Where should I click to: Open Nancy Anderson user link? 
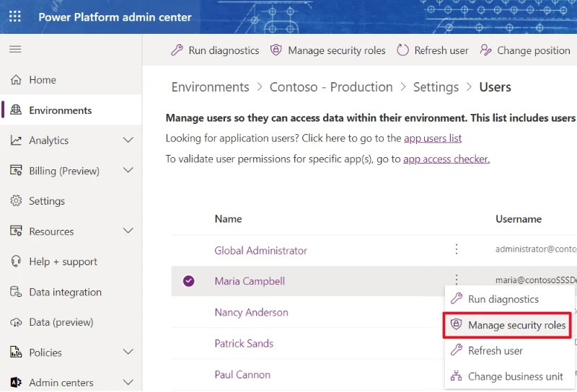coord(251,312)
